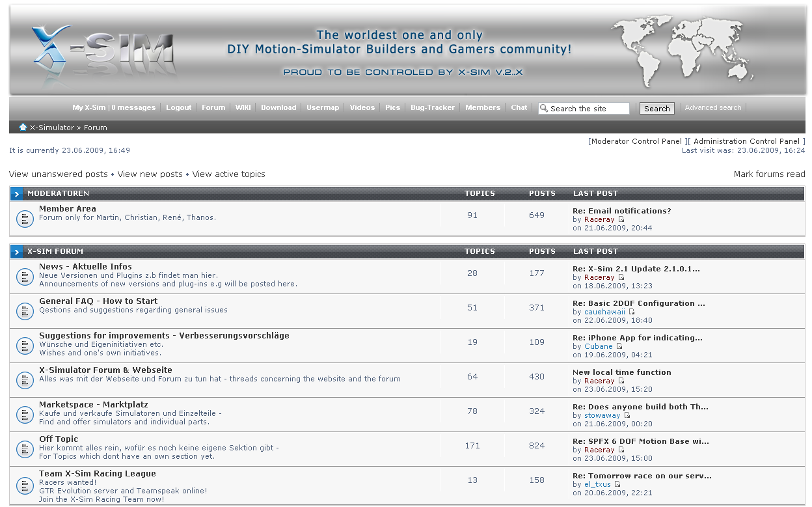The width and height of the screenshot is (812, 507).
Task: Click the X-Simulator breadcrumb link
Action: pyautogui.click(x=52, y=128)
